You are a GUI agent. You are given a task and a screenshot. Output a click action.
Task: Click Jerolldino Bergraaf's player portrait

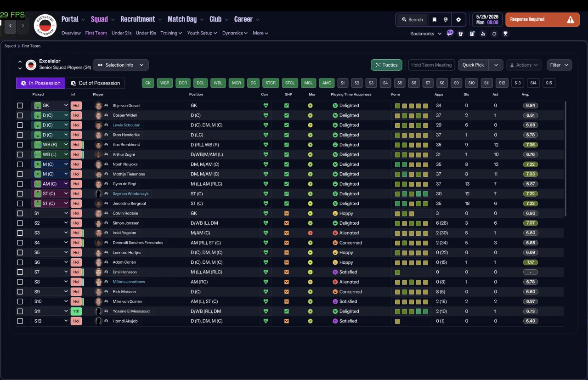coord(98,204)
